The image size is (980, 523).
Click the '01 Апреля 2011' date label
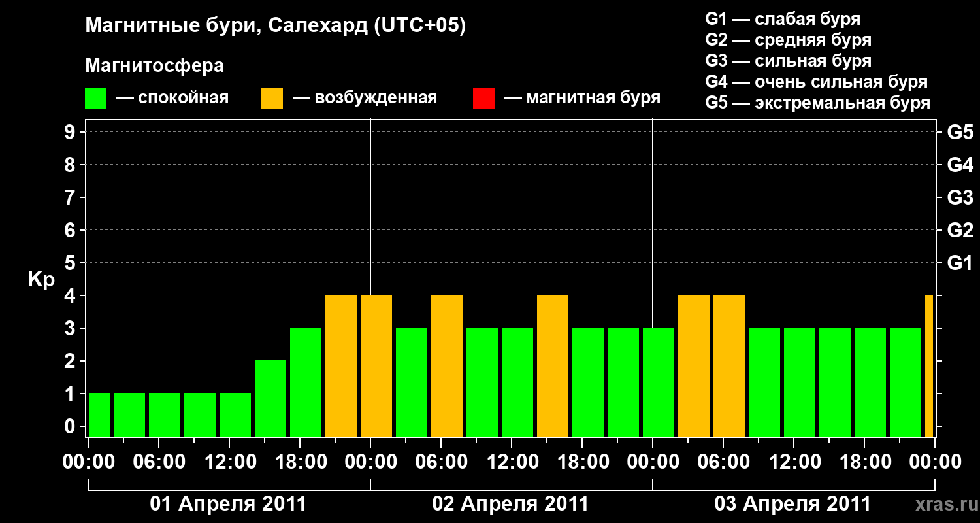coord(228,504)
